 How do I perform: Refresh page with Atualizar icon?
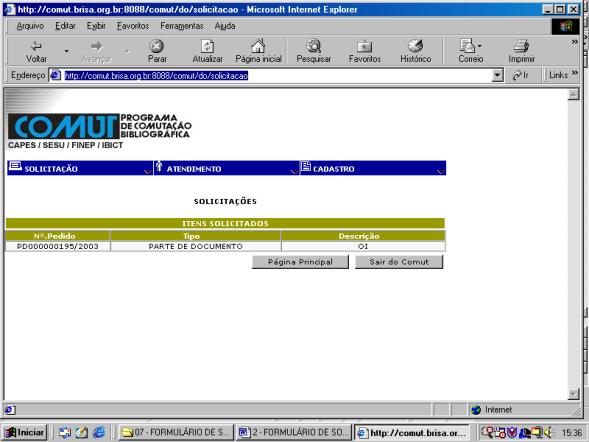207,46
